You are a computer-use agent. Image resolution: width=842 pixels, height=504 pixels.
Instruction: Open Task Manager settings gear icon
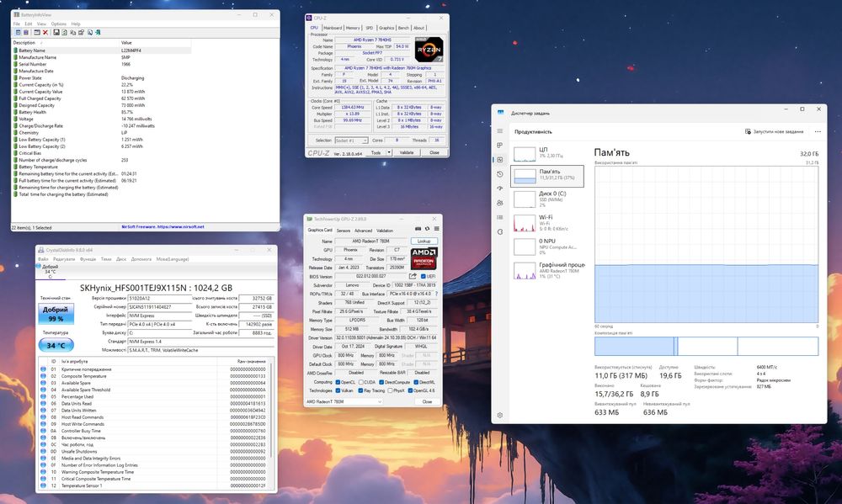(x=500, y=415)
